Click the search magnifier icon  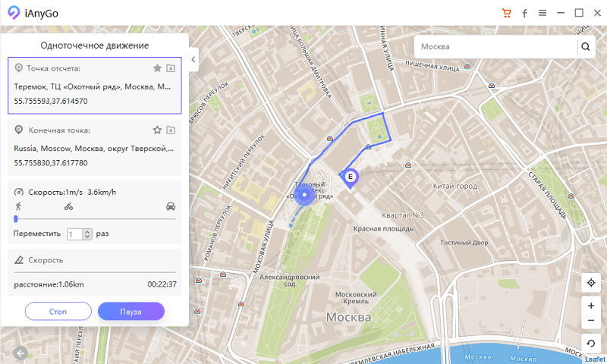[586, 46]
